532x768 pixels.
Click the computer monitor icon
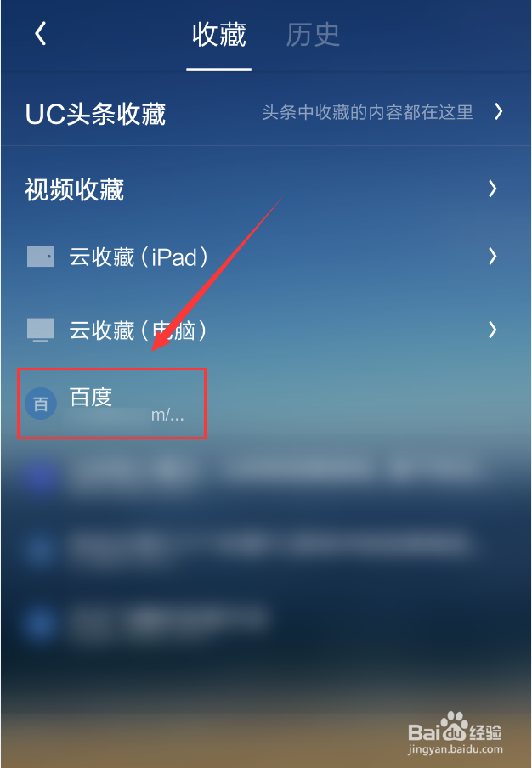click(x=40, y=330)
